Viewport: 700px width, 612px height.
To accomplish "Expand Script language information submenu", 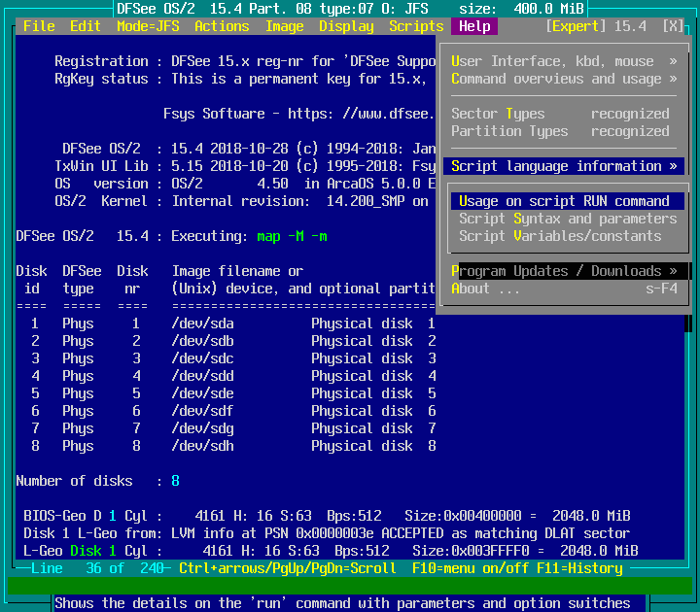I will [x=564, y=166].
